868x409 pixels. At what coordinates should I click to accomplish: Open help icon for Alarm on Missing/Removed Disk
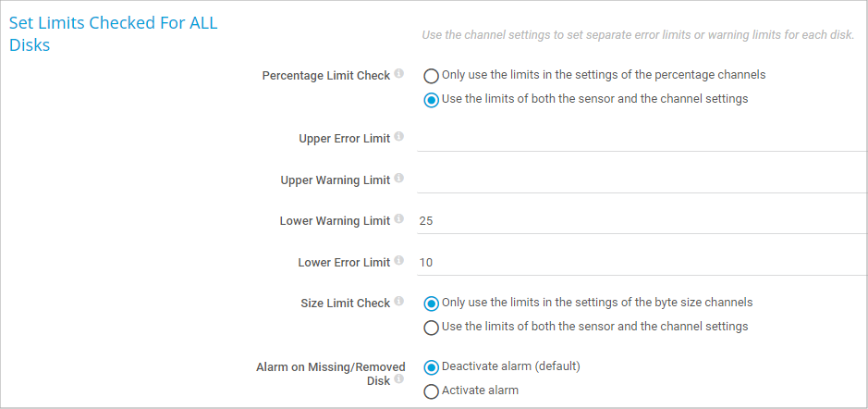(399, 378)
